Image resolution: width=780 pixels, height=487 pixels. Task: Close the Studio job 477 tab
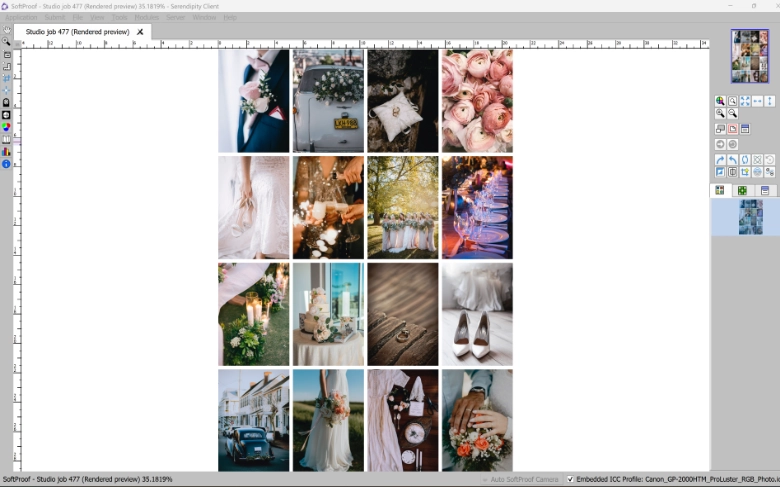pyautogui.click(x=140, y=32)
